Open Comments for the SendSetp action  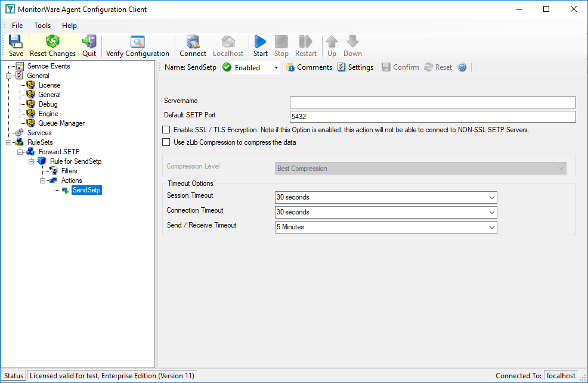pos(309,67)
